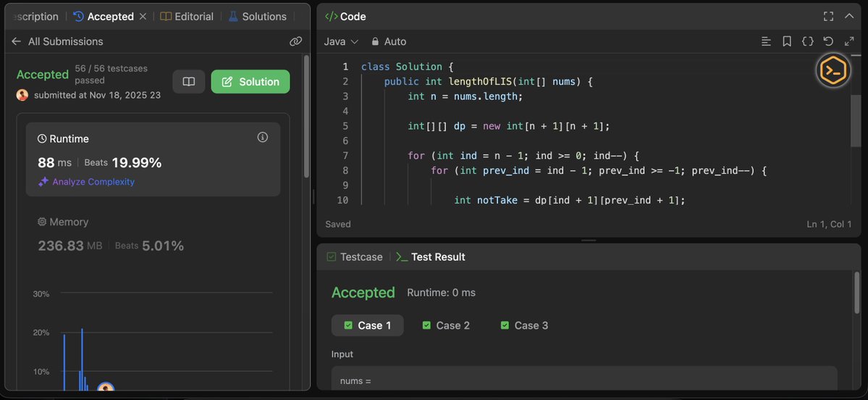Screen dimensions: 868x400
Task: Close the Accepted tab
Action: click(143, 17)
